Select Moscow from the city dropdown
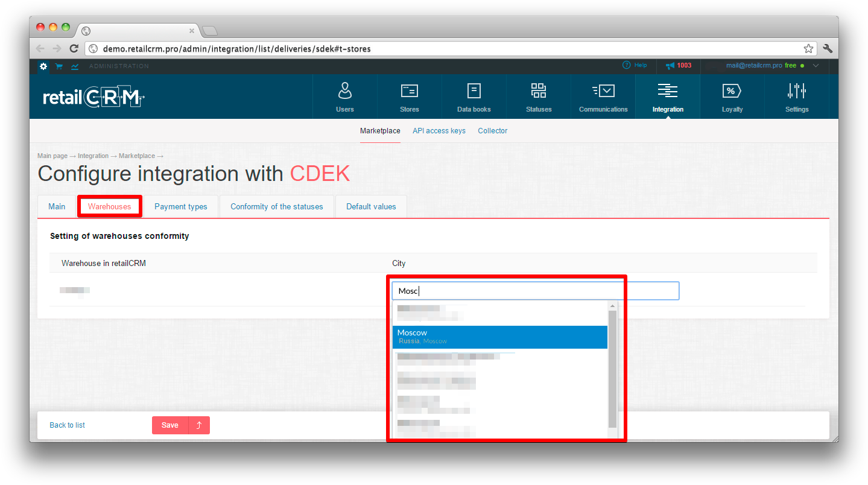Image resolution: width=868 pixels, height=485 pixels. [x=499, y=337]
